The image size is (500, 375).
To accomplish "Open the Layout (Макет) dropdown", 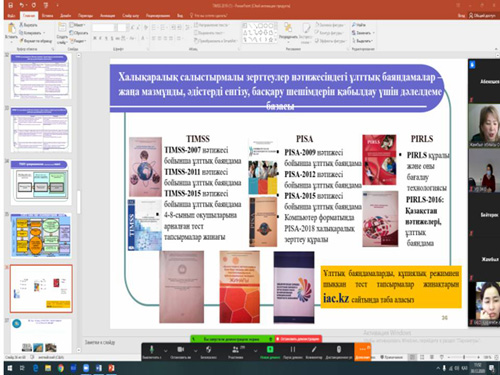I will click(x=77, y=25).
